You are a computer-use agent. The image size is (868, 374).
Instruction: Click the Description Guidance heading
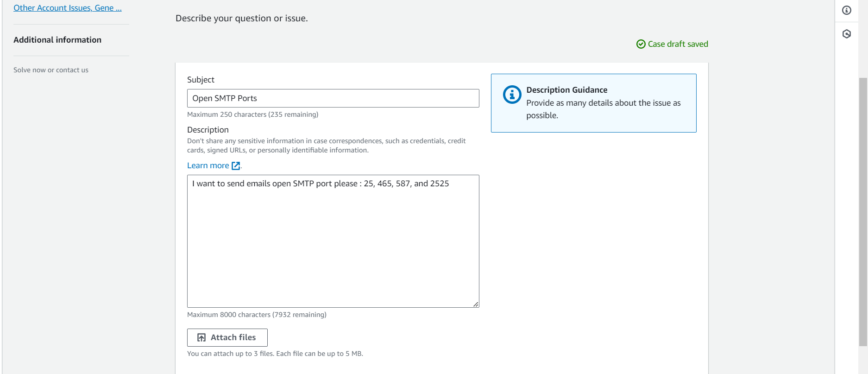566,90
